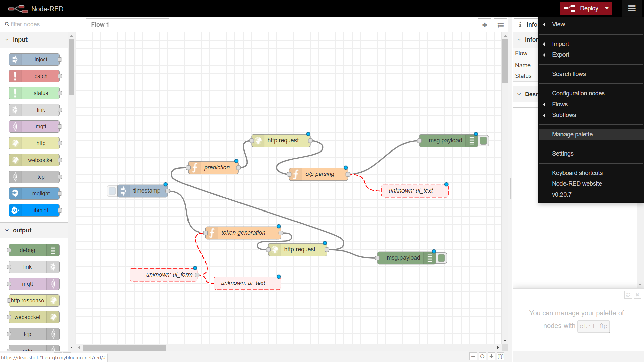Image resolution: width=644 pixels, height=362 pixels.
Task: Expand the Subflows submenu
Action: [x=591, y=115]
